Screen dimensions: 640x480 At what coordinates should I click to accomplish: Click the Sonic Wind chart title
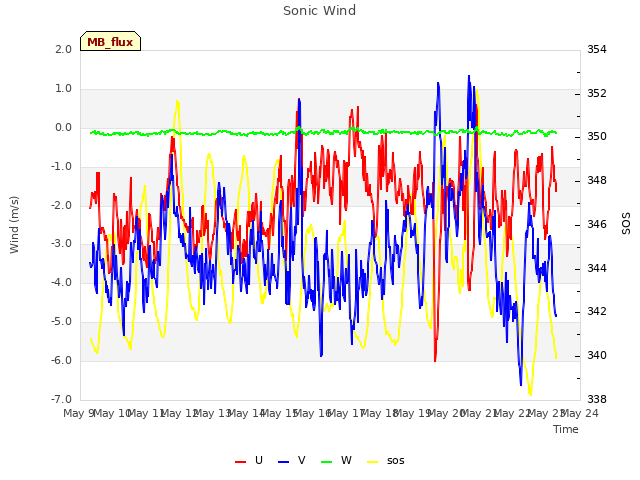(x=320, y=11)
